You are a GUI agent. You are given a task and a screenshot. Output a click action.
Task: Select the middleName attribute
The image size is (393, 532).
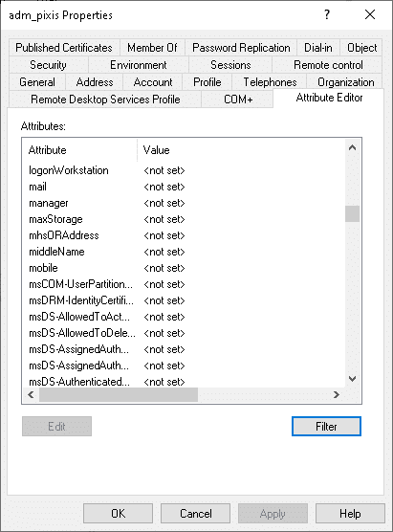(56, 252)
